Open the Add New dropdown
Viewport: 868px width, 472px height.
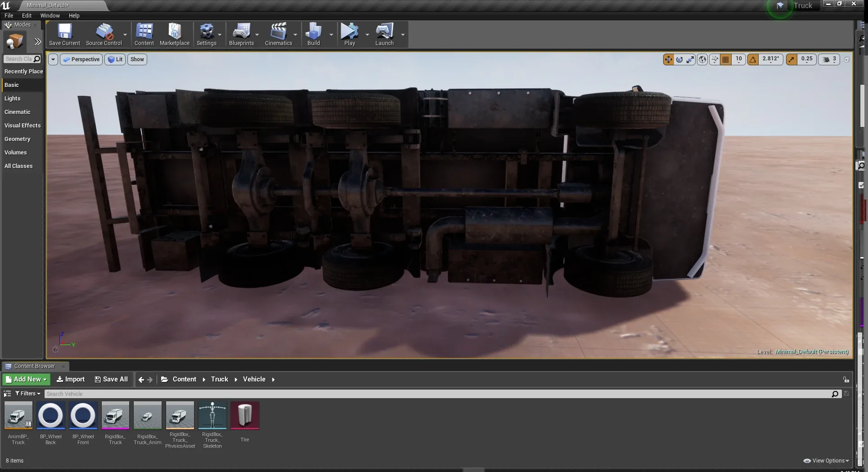pos(26,379)
